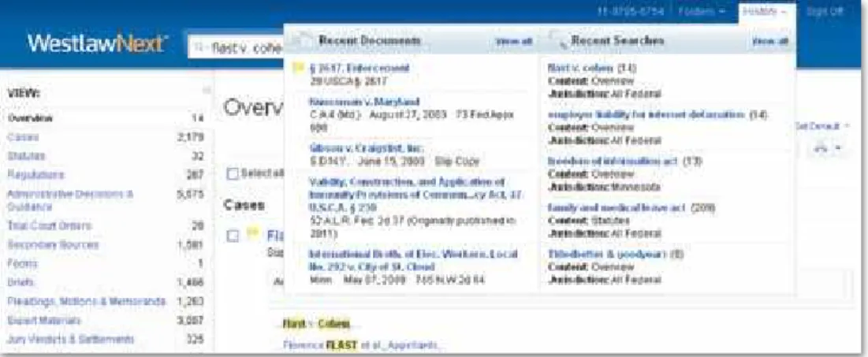
Task: Collapse the VIEW sidebar using its arrow icon
Action: tap(207, 90)
